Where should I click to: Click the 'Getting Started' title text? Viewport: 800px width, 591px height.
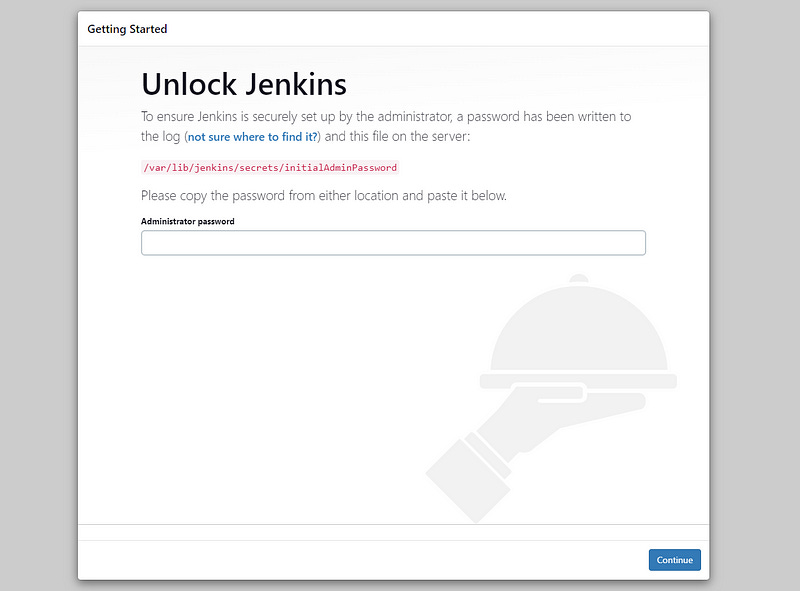(127, 29)
